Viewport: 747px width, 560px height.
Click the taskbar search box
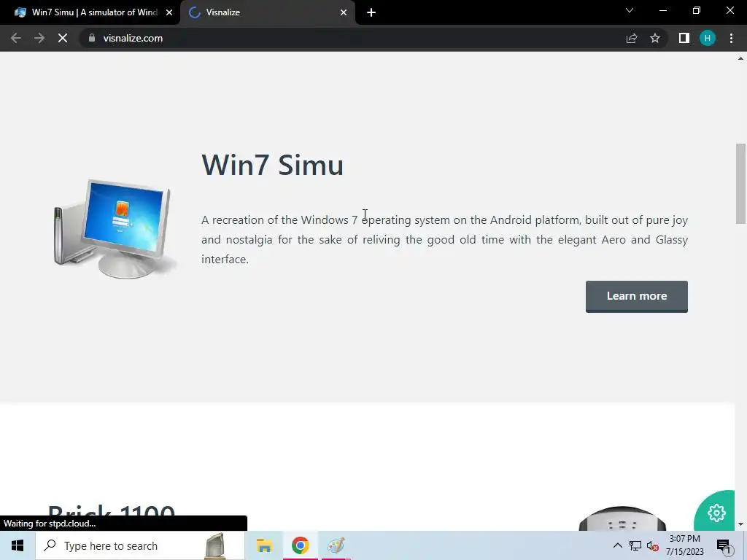point(140,545)
